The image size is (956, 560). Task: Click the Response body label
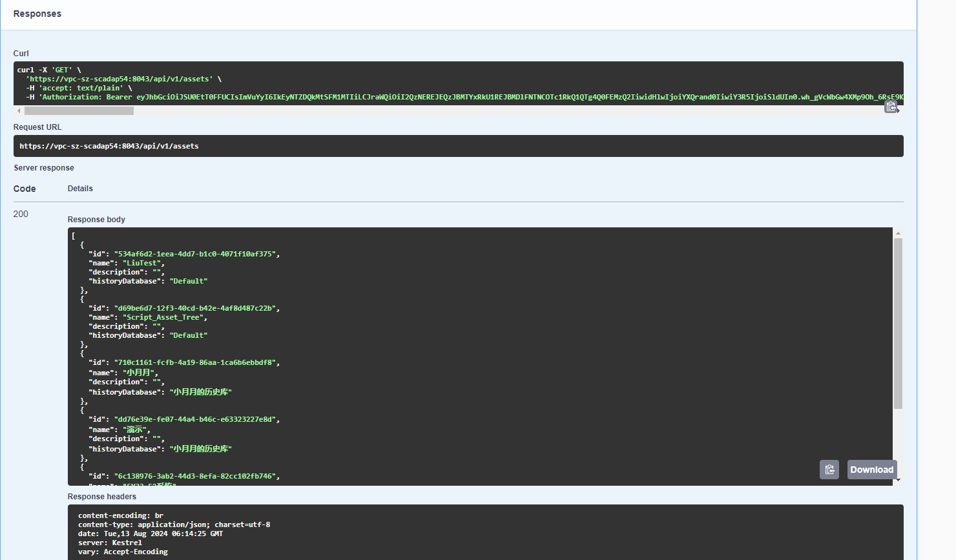click(96, 219)
